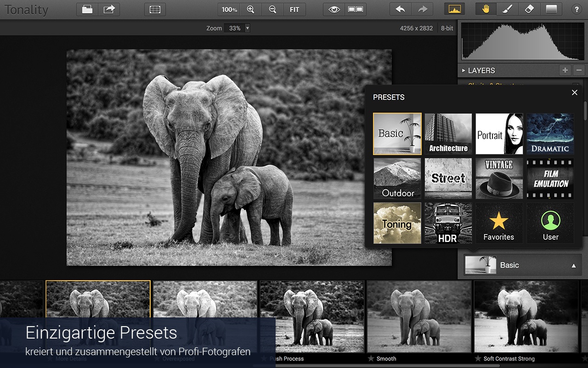Apply the Push Process preset thumbnail
The height and width of the screenshot is (368, 588).
click(x=312, y=316)
